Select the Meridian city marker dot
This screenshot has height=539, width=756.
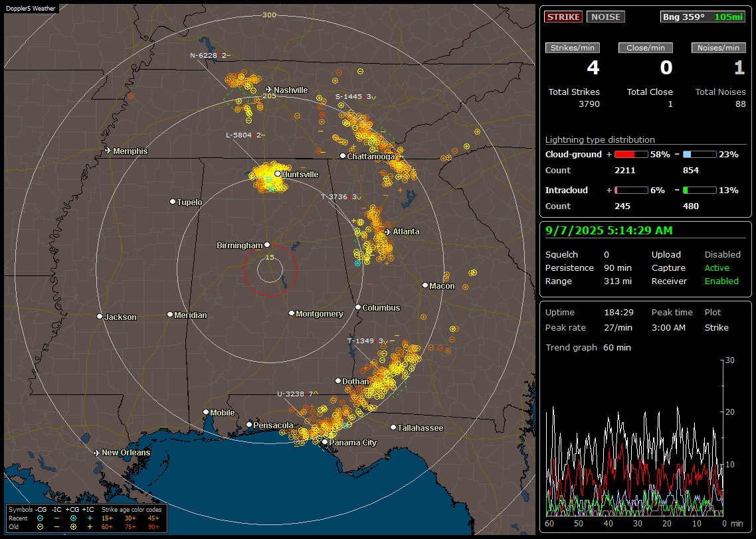pos(169,315)
